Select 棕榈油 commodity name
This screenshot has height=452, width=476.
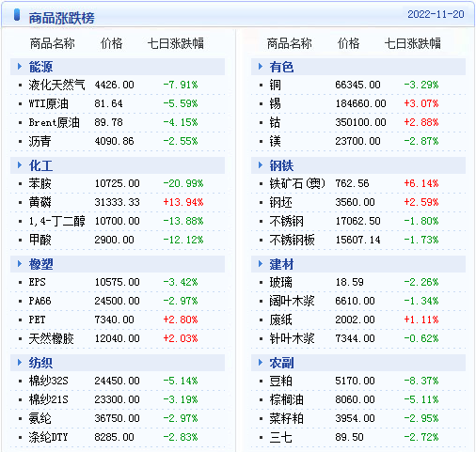tap(286, 399)
